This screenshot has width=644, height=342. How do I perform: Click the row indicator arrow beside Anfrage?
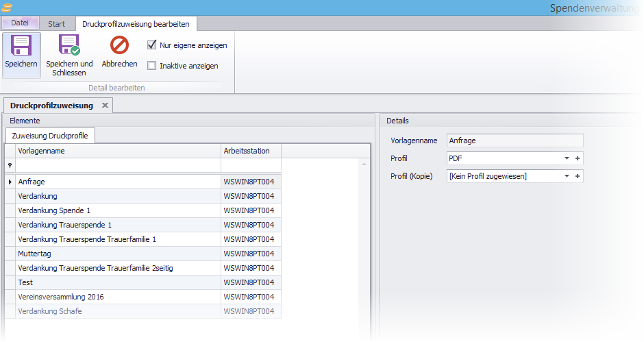10,182
